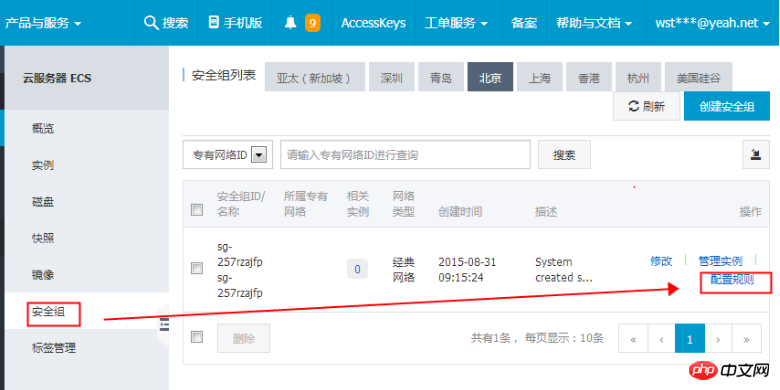Switch to the 上海 region tab

coord(539,77)
